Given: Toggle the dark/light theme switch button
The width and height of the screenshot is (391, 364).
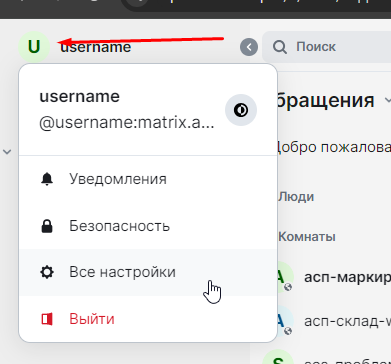Looking at the screenshot, I should coord(241,110).
